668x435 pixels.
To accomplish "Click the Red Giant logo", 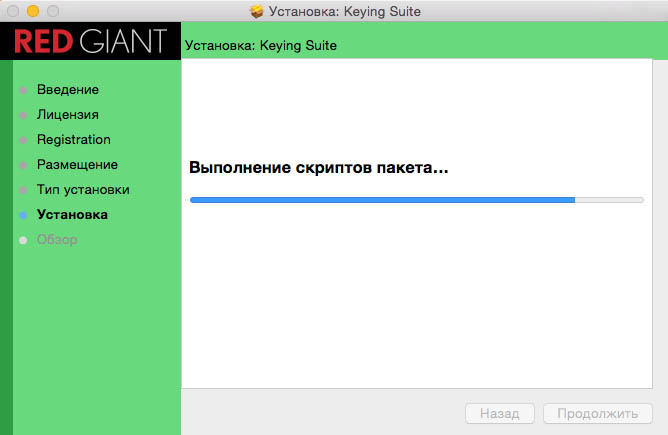I will (x=90, y=41).
